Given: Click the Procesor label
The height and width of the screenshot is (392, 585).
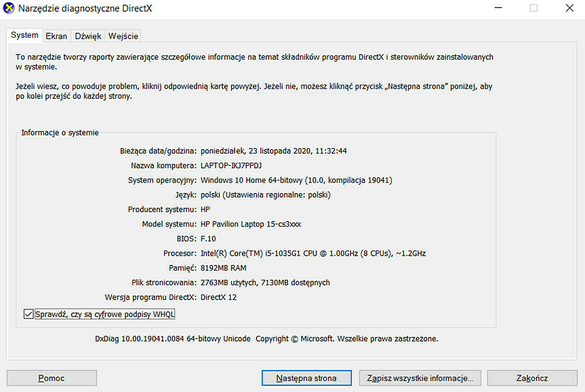Looking at the screenshot, I should click(180, 253).
